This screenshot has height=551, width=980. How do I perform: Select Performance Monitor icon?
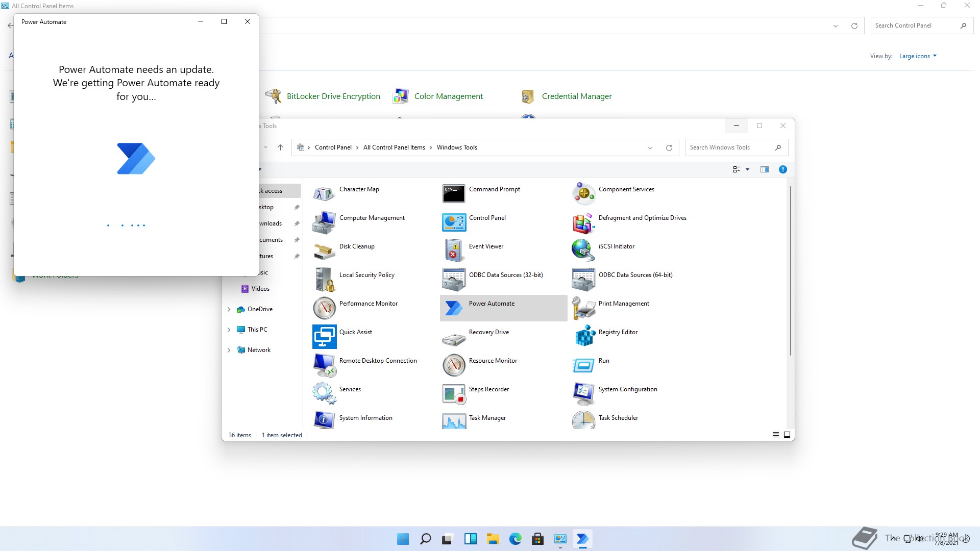coord(324,308)
